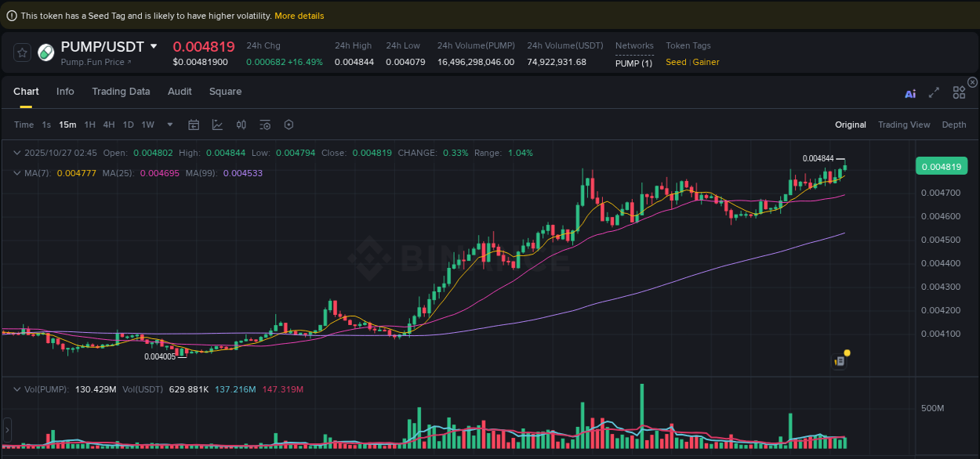
Task: Favorite PUMP/USDT with the star icon
Action: [22, 52]
